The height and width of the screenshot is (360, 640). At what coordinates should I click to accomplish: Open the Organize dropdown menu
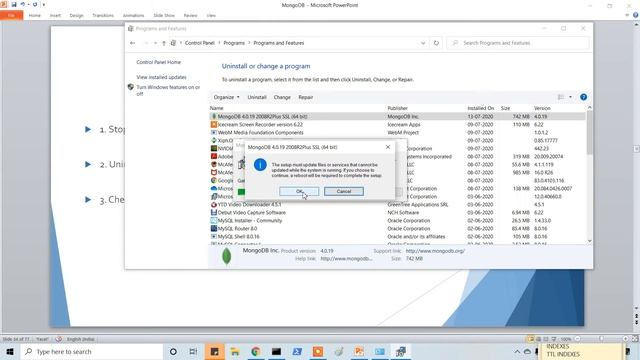(227, 97)
